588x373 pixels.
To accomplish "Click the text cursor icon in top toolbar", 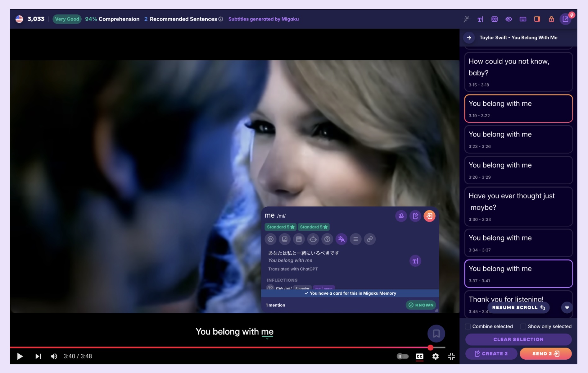I will (480, 19).
